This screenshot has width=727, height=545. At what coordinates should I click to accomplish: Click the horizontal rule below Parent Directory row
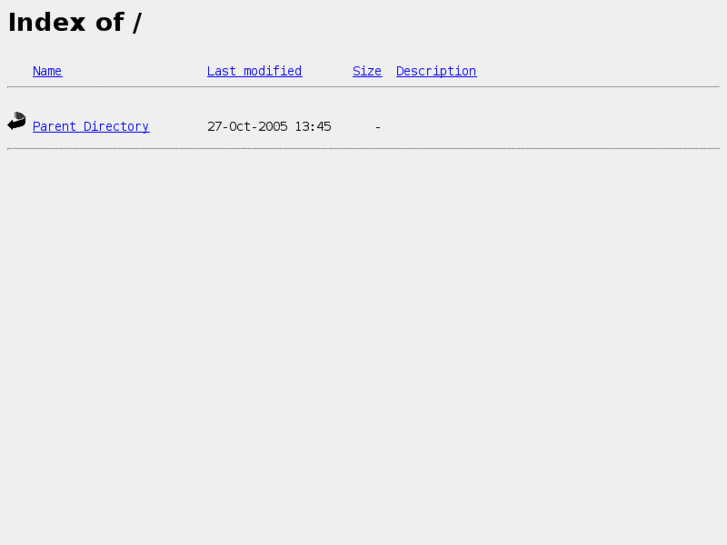pos(364,149)
